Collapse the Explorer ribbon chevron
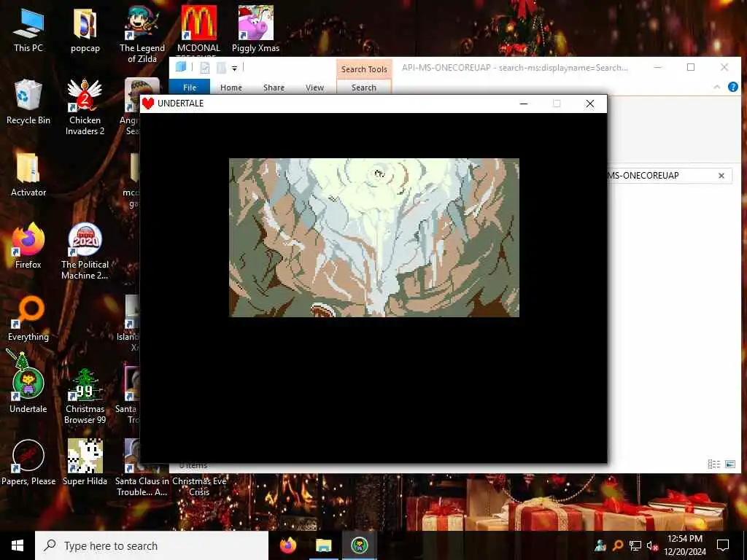 point(716,87)
